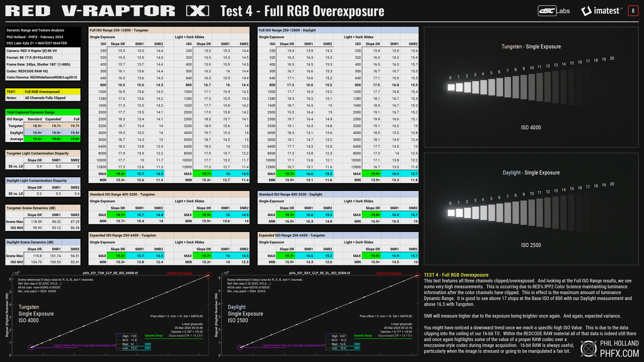Select the Full ISO Range 250-12800 - Tungsten header
The width and height of the screenshot is (644, 362).
[119, 30]
